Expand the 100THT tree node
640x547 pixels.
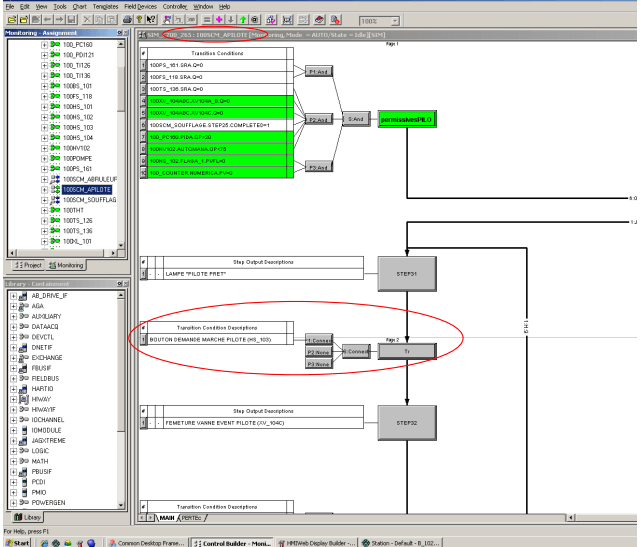point(44,210)
